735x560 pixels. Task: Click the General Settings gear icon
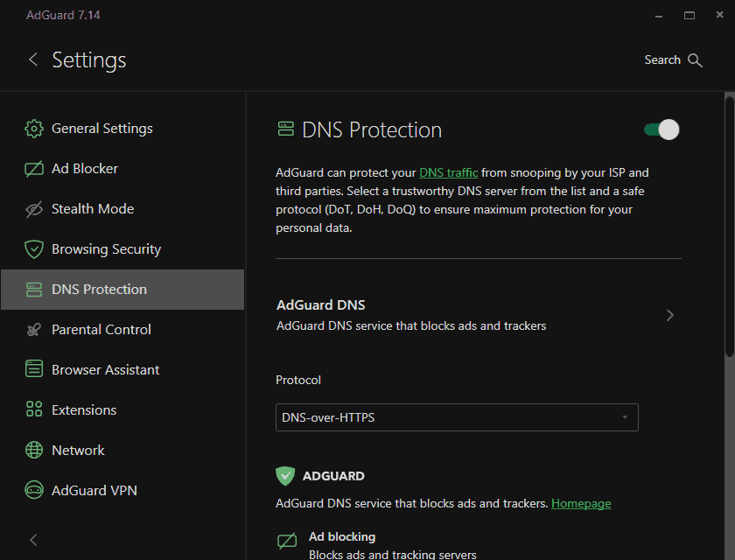[x=34, y=129]
